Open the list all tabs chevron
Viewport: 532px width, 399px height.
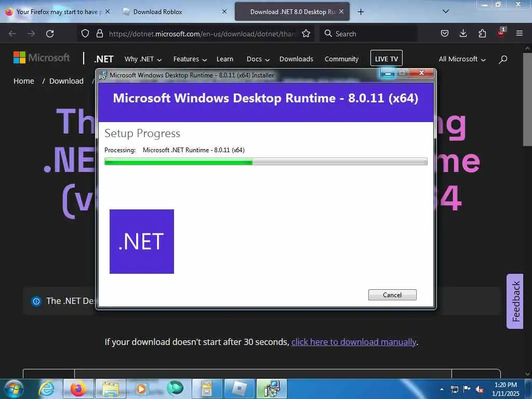(446, 11)
